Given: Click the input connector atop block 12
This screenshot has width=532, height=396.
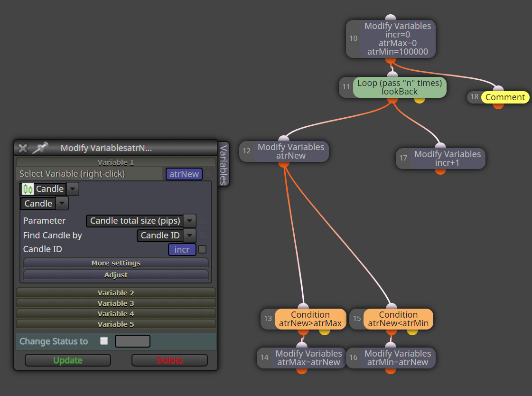Looking at the screenshot, I should [284, 139].
